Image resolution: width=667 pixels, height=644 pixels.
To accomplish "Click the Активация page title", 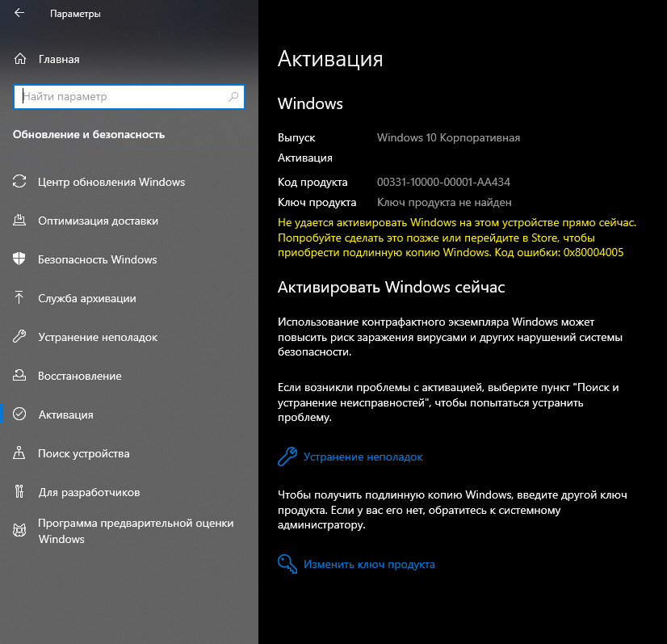I will (x=330, y=59).
